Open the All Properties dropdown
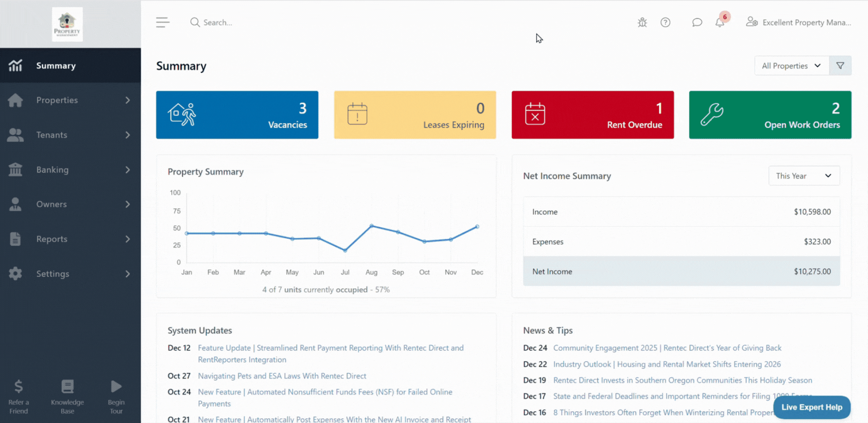The height and width of the screenshot is (423, 868). pyautogui.click(x=791, y=66)
